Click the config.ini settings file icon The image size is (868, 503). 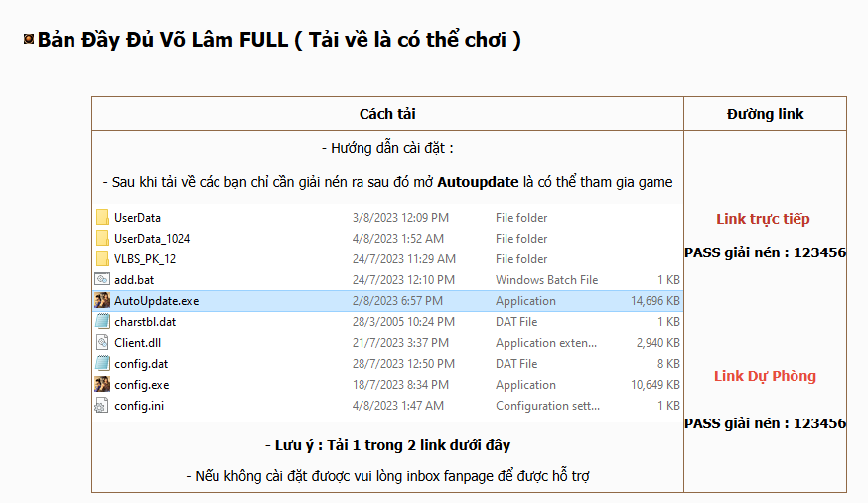102,405
